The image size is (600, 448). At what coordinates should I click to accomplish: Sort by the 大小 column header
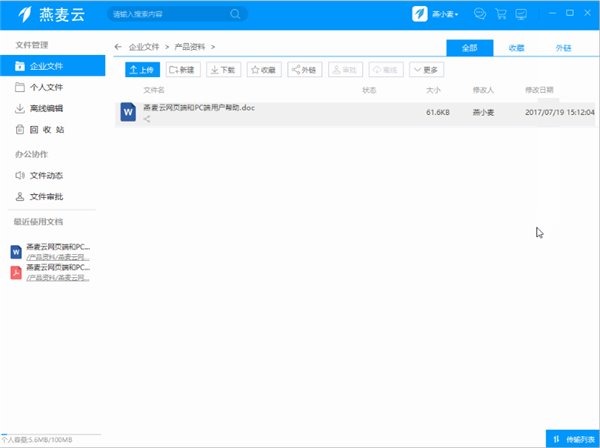pos(433,90)
